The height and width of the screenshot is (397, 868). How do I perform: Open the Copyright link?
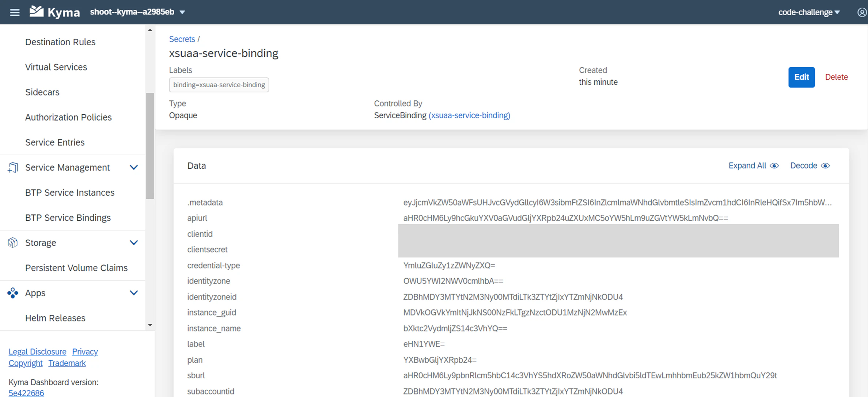(x=26, y=363)
